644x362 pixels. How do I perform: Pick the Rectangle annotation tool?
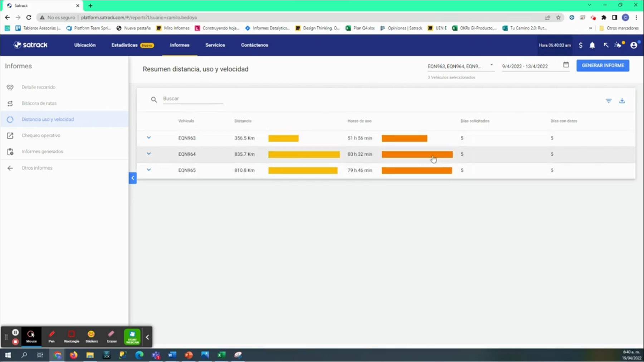coord(72,336)
